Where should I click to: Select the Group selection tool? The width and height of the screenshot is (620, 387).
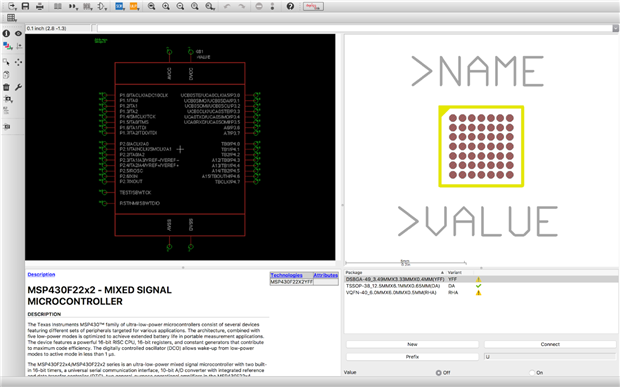(x=6, y=62)
